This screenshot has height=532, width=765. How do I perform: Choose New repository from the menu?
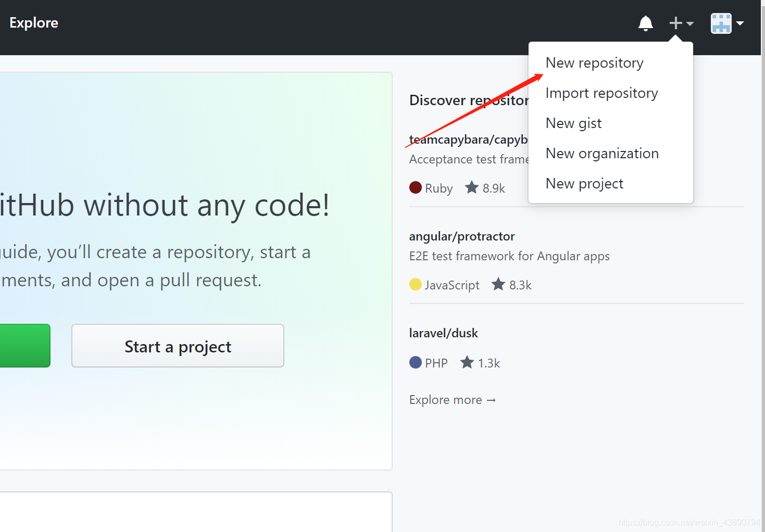(610, 62)
